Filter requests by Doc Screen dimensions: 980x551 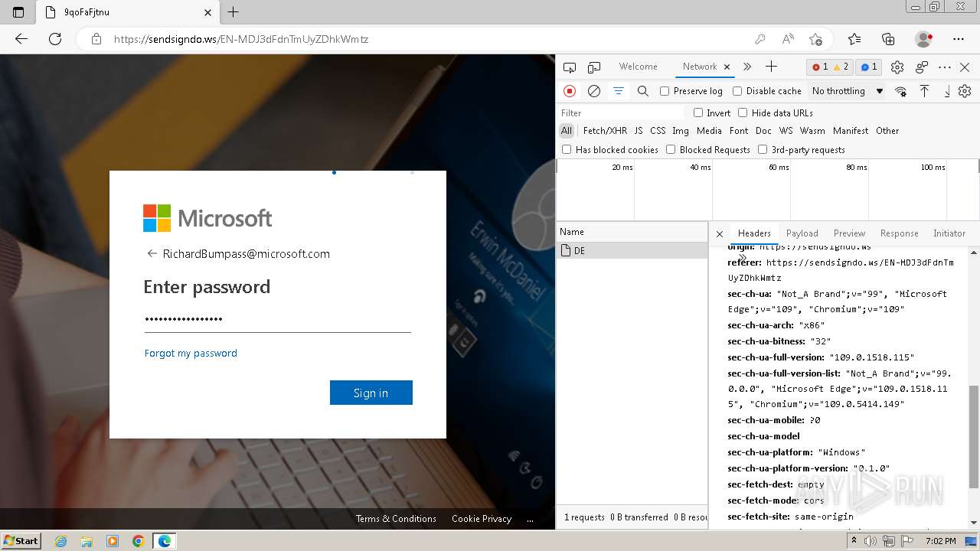coord(763,131)
